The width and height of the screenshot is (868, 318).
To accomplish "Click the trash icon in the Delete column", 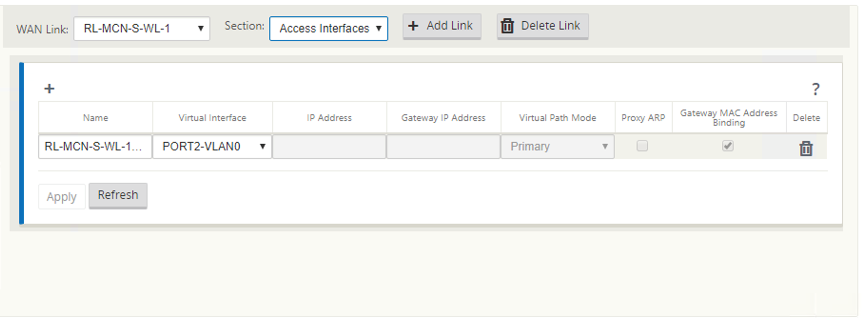I will [x=806, y=149].
